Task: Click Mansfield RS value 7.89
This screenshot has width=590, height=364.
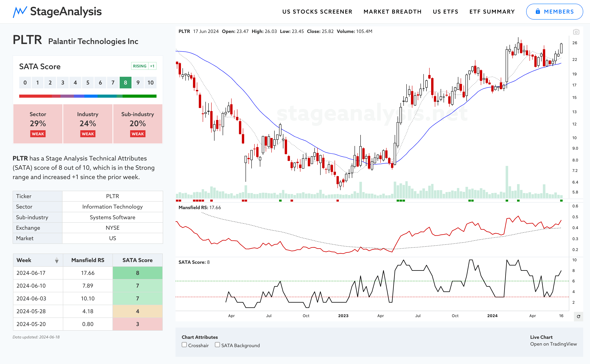Action: coord(88,286)
